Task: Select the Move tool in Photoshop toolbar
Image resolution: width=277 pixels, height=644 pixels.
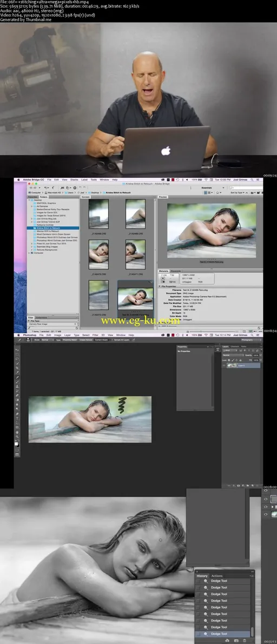Action: click(x=18, y=350)
